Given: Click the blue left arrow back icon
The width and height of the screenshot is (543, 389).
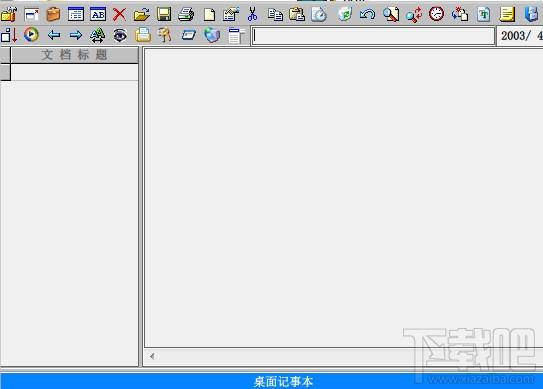Looking at the screenshot, I should (54, 35).
